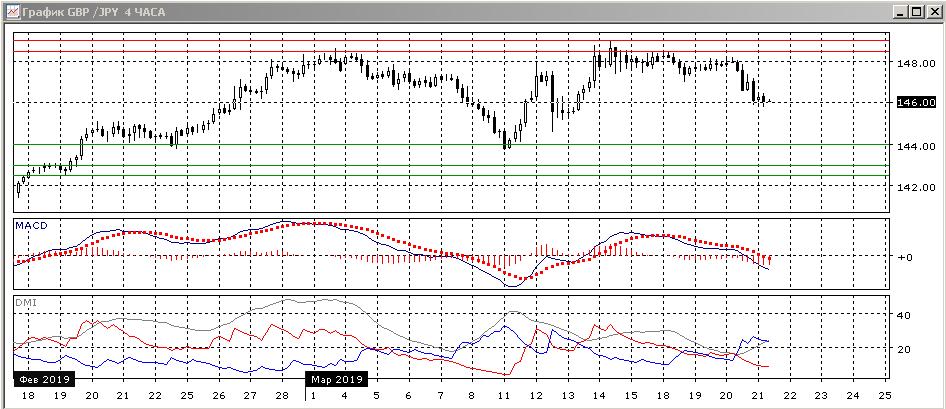This screenshot has height=409, width=946.
Task: Click the MACD indicator label
Action: point(31,225)
